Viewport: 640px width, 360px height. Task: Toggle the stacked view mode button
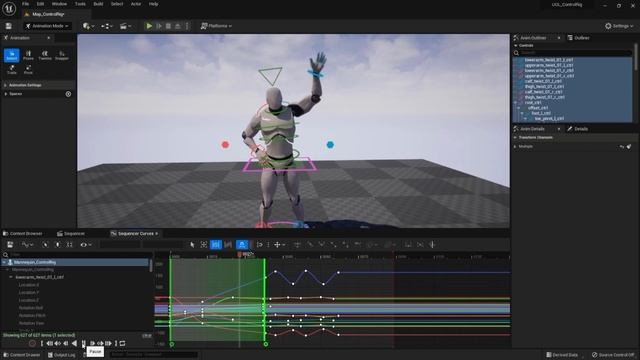click(228, 244)
